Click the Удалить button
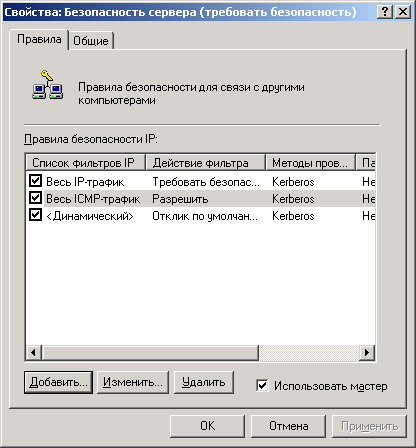Viewport: 416px width, 448px height. [x=204, y=382]
